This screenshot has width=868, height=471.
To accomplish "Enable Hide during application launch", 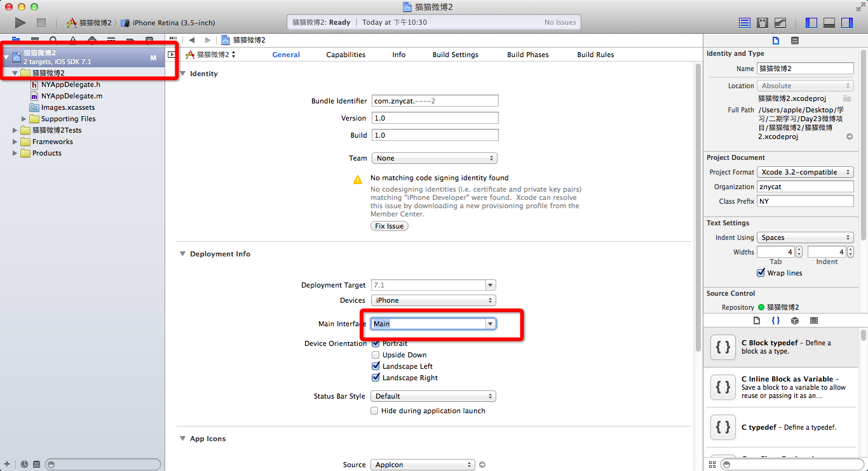I will (375, 411).
